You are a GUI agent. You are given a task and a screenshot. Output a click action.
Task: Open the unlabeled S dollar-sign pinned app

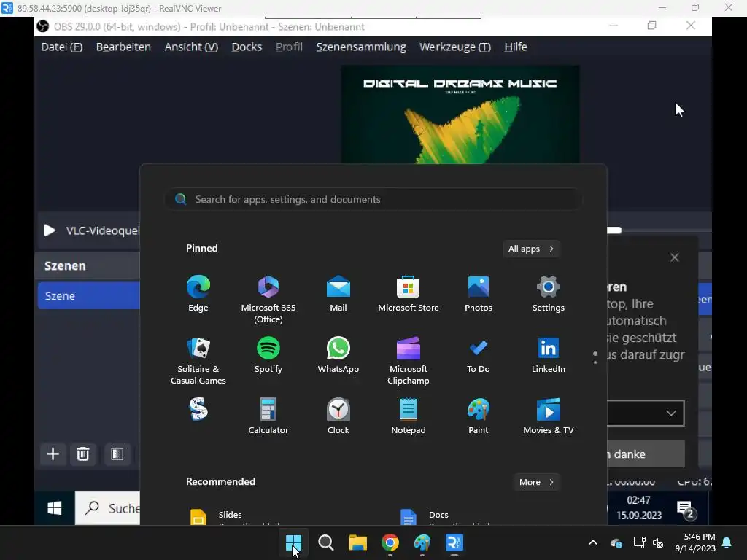198,409
